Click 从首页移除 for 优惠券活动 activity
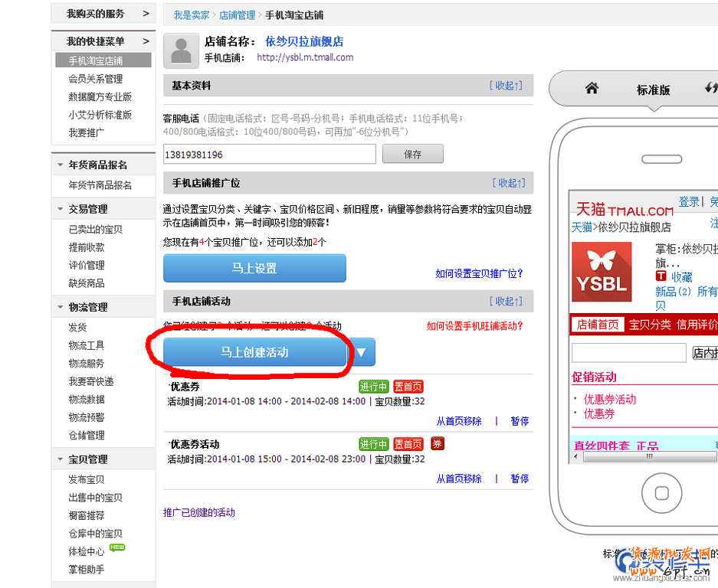718x588 pixels. pos(459,479)
